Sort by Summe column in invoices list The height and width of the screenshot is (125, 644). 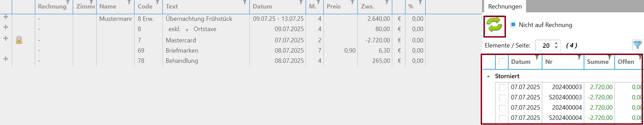[x=598, y=62]
